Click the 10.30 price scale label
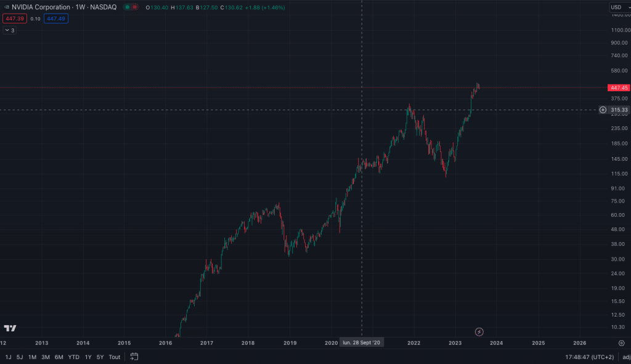631x364 pixels. pos(617,327)
